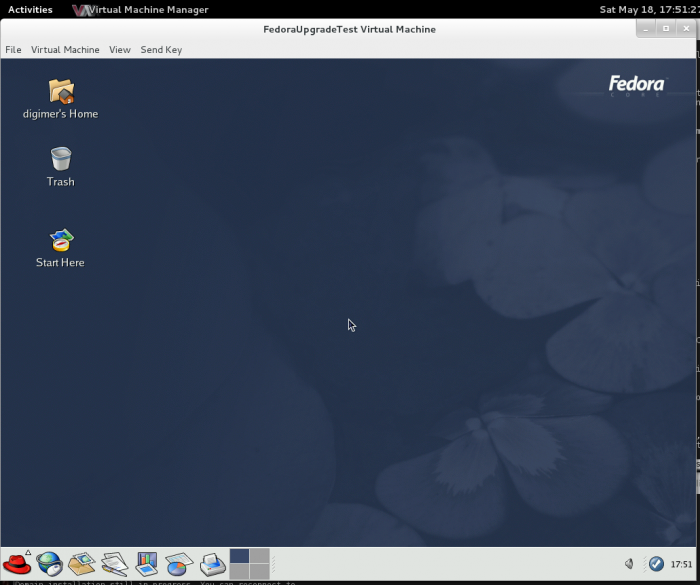Click the volume speaker icon in guest panel

click(x=631, y=564)
